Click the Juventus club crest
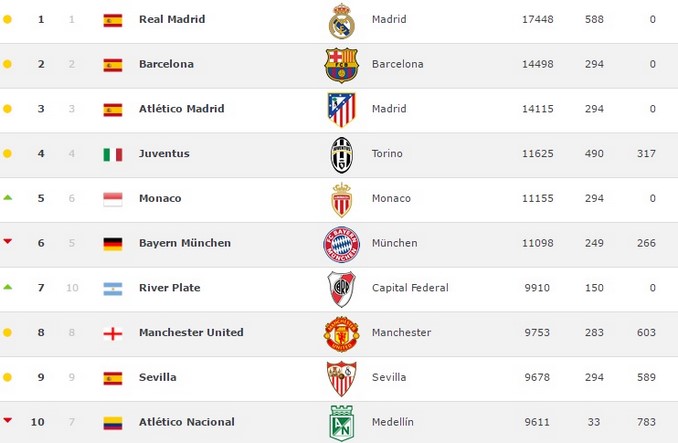 point(342,155)
